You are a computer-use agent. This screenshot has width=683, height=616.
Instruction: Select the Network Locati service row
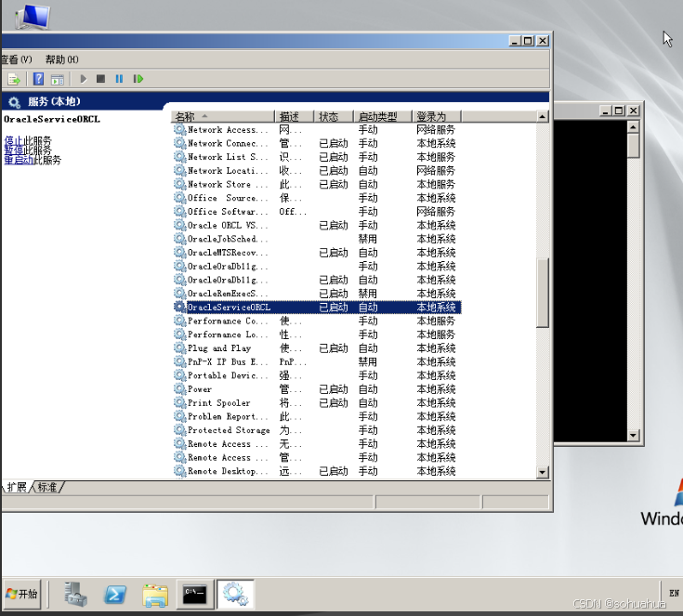[317, 170]
